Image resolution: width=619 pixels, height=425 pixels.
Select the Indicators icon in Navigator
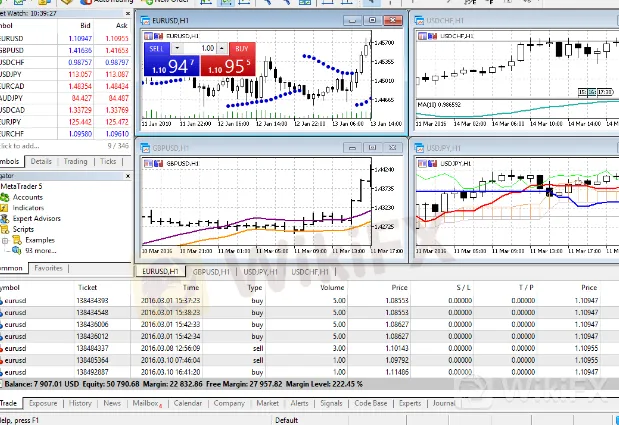click(6, 208)
